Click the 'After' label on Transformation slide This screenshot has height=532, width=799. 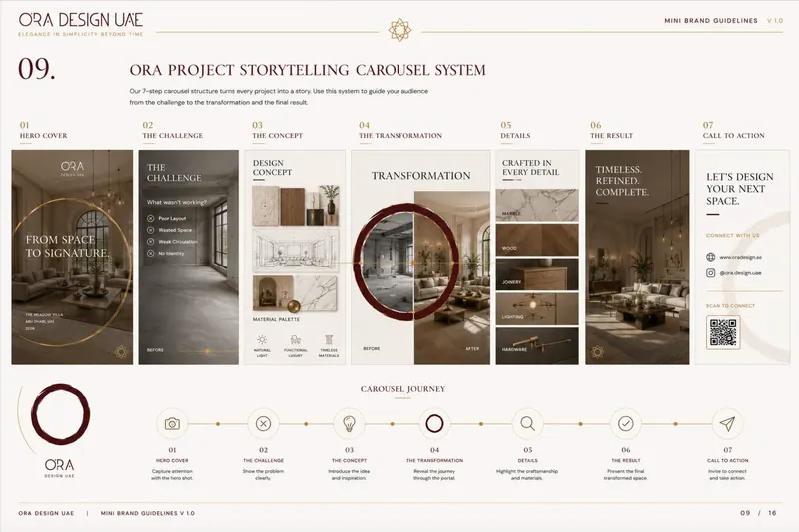coord(472,348)
